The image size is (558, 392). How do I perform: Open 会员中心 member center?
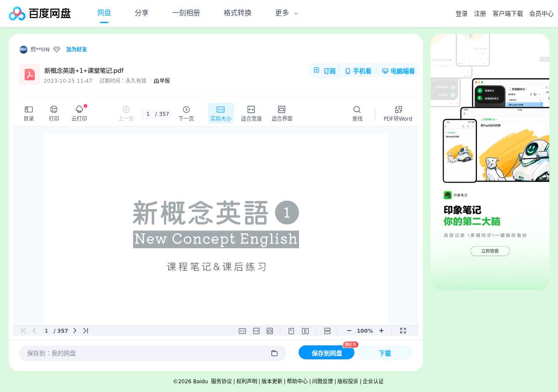click(x=541, y=14)
